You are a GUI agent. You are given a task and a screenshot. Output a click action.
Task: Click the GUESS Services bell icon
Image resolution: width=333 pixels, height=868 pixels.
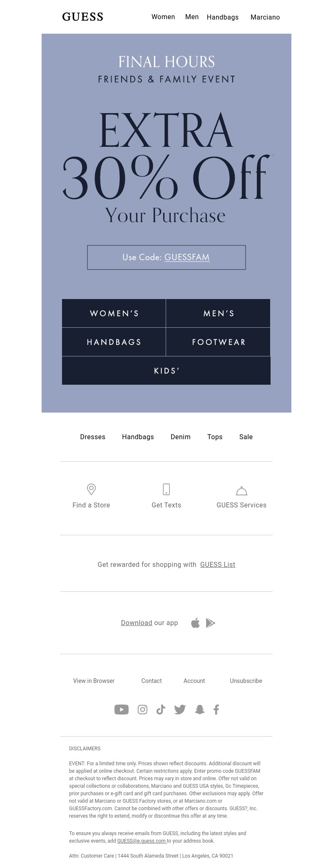pos(241,491)
